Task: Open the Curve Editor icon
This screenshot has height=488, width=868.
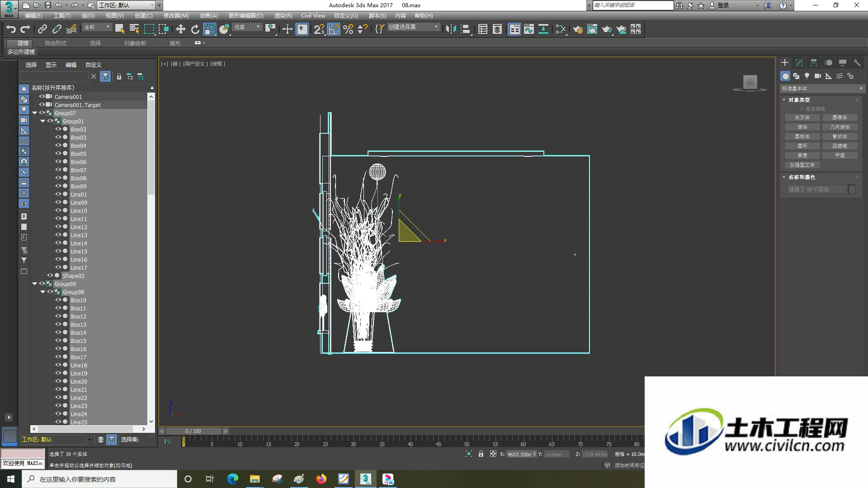Action: 529,29
